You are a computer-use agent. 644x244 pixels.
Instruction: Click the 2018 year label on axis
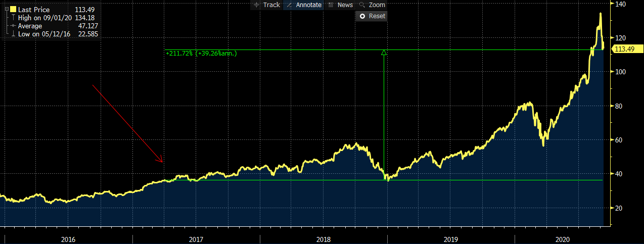323,239
